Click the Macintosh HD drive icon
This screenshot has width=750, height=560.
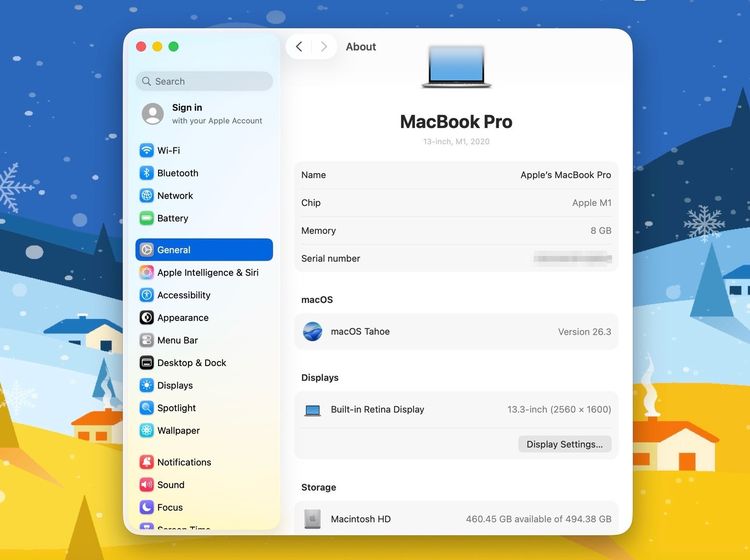312,519
